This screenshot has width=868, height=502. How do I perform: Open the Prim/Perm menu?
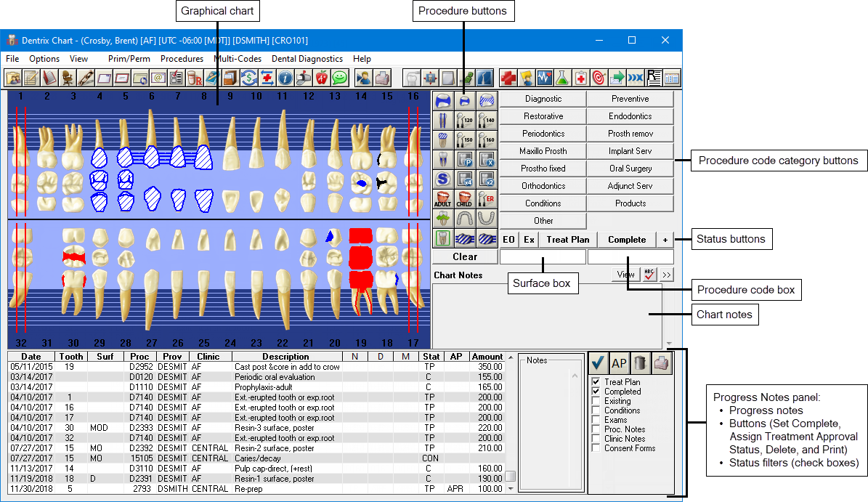(129, 59)
